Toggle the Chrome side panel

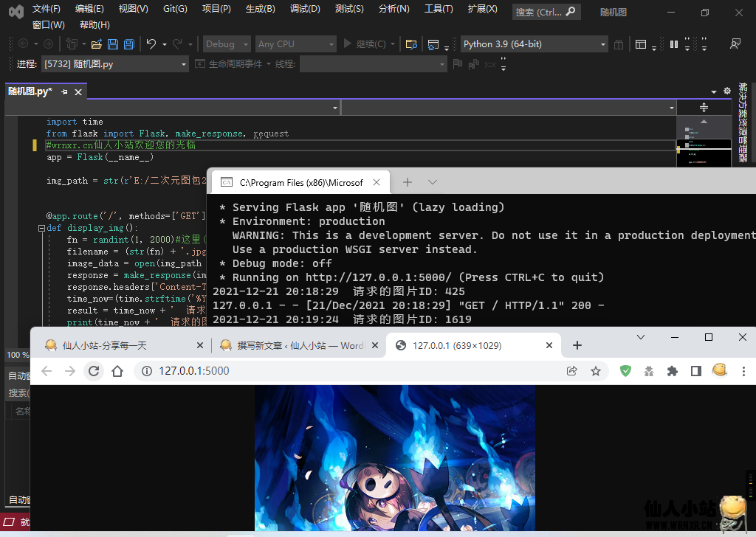(x=695, y=371)
